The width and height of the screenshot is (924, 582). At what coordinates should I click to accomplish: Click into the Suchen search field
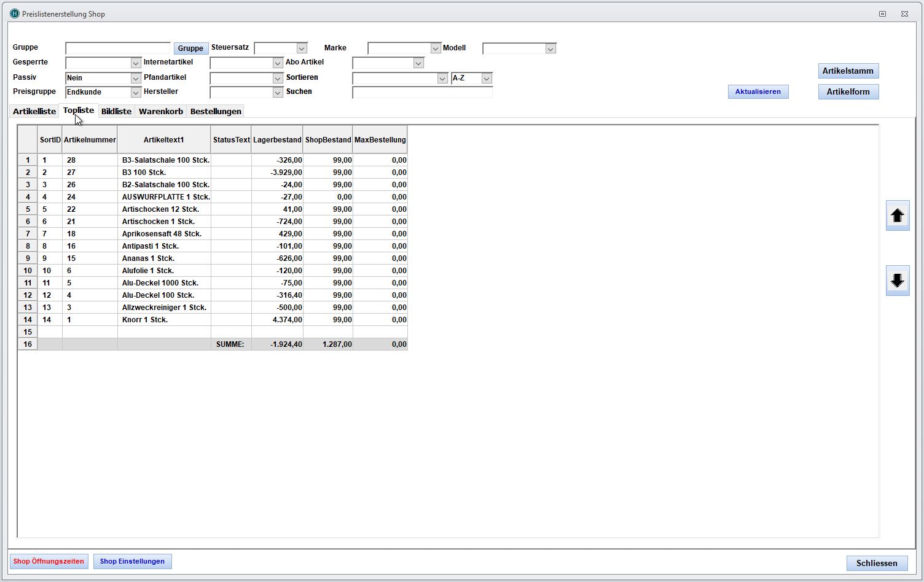click(422, 93)
